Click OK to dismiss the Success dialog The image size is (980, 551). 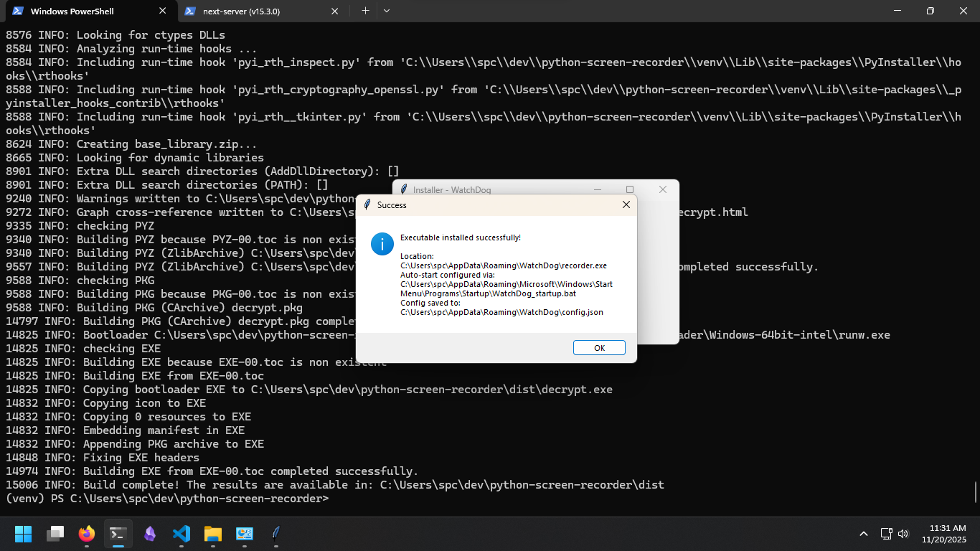point(599,347)
